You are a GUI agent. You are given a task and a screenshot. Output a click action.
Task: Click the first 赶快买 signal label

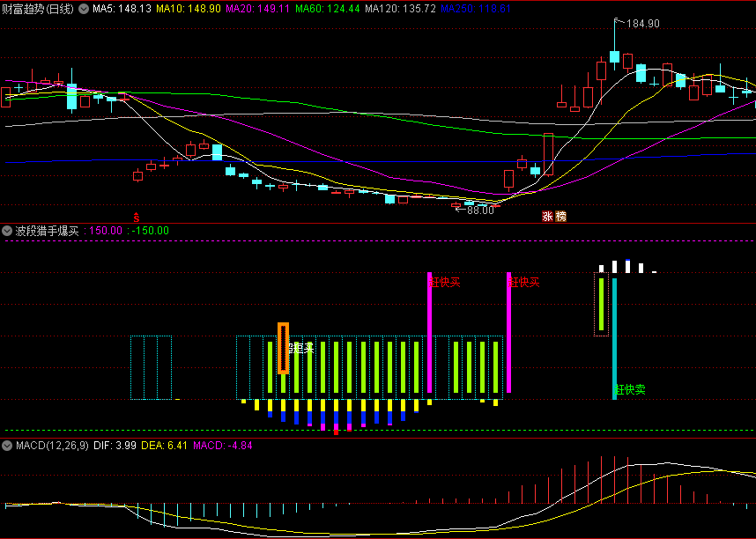[x=446, y=283]
